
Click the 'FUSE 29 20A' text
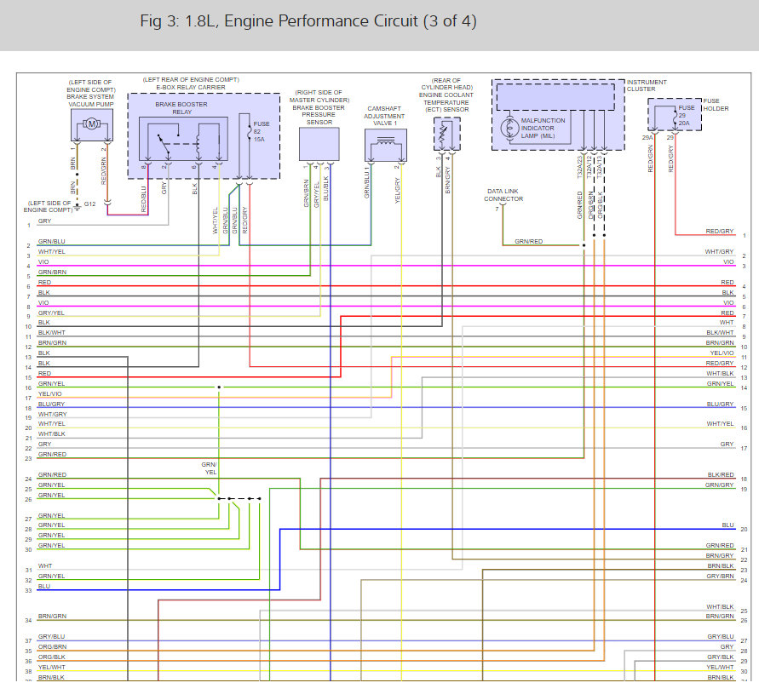pos(687,115)
